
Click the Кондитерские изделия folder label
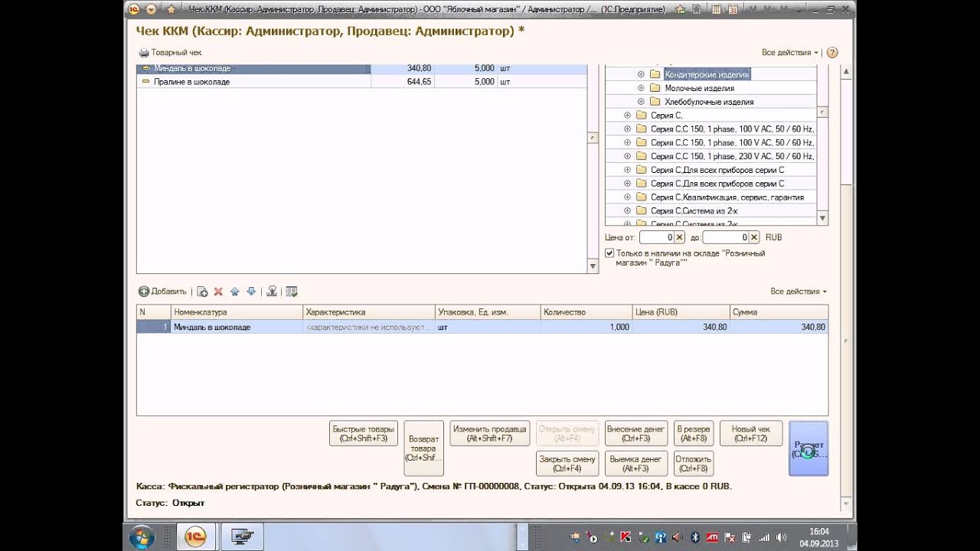tap(707, 74)
